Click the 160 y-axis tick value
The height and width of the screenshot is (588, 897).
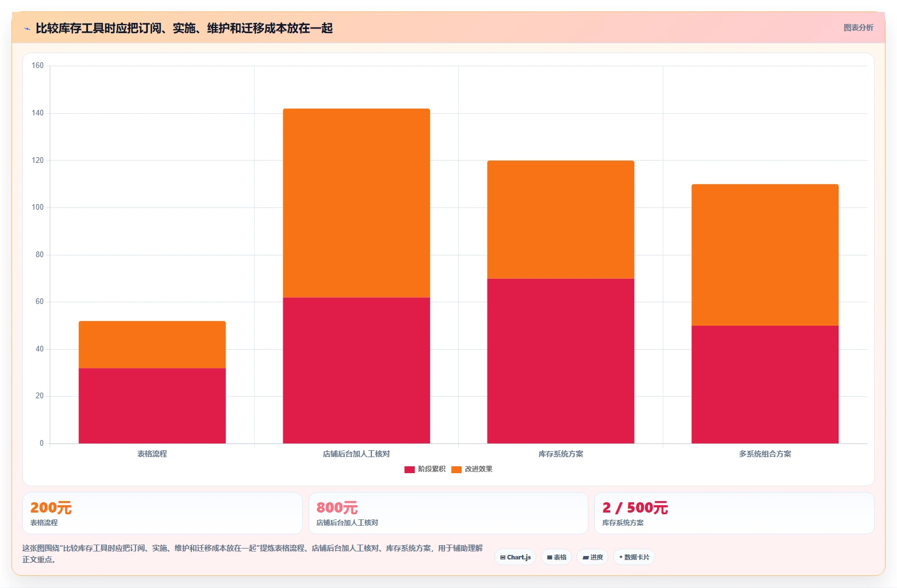(38, 66)
